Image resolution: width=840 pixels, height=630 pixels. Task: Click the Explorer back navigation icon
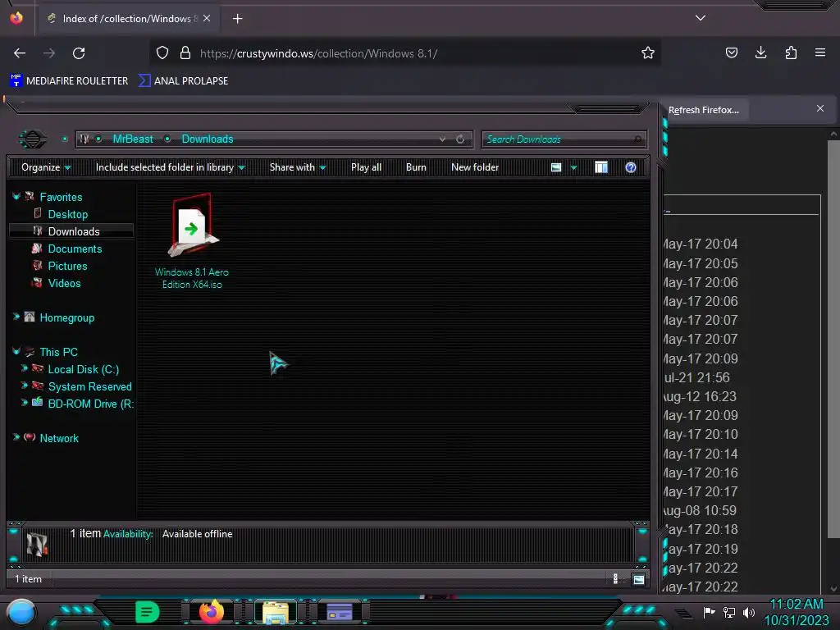tap(33, 139)
